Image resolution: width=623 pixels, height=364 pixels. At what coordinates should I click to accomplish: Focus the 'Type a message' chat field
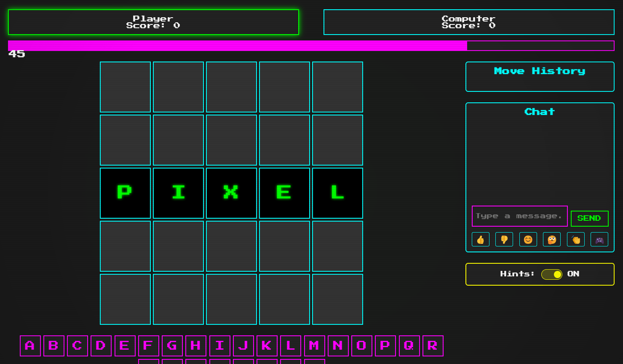point(520,216)
